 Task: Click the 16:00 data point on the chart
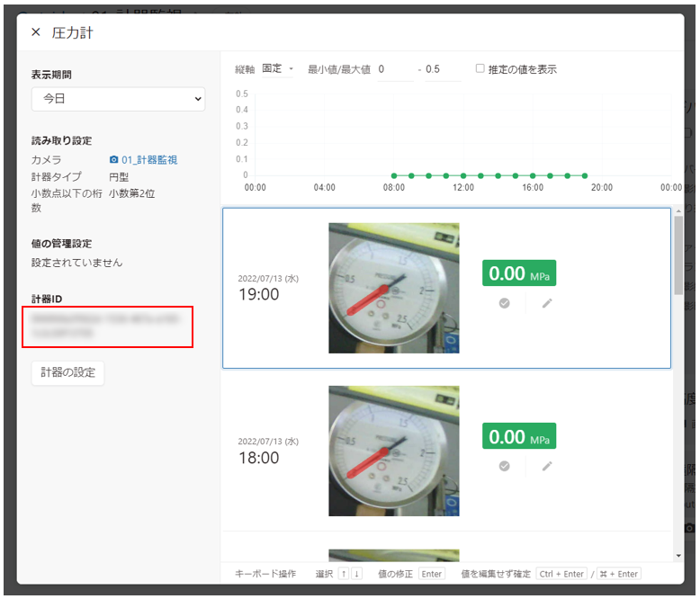(x=533, y=176)
